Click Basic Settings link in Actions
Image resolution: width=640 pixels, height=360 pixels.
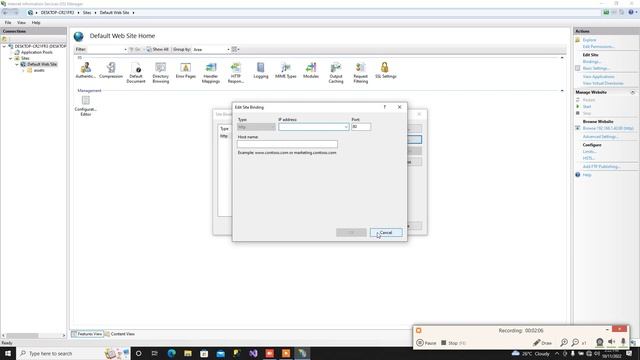pyautogui.click(x=596, y=68)
